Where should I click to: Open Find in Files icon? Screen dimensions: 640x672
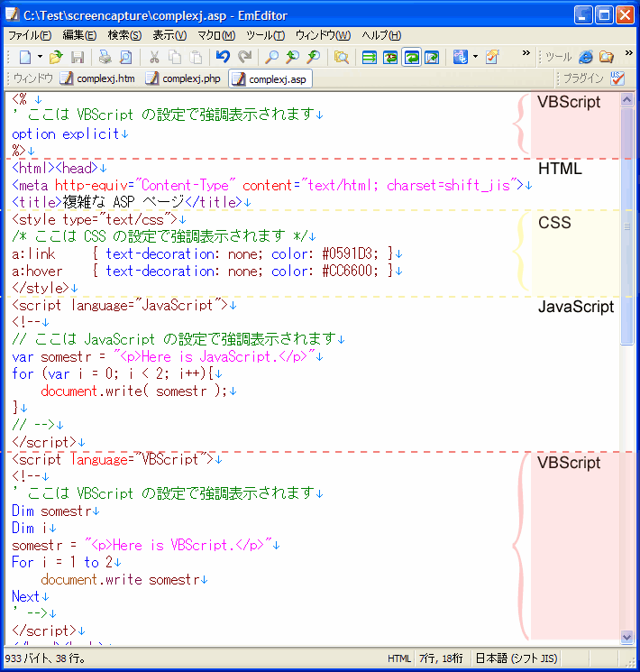(x=342, y=57)
